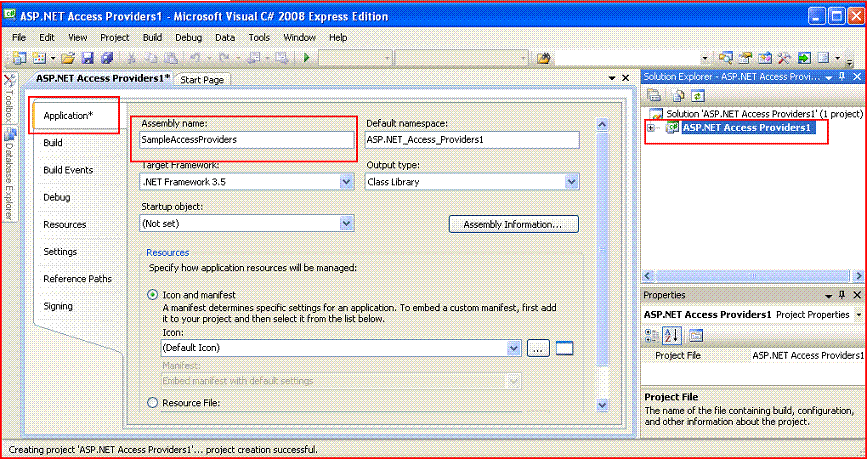Open Solution Explorer window position menu
The width and height of the screenshot is (867, 459).
point(829,76)
